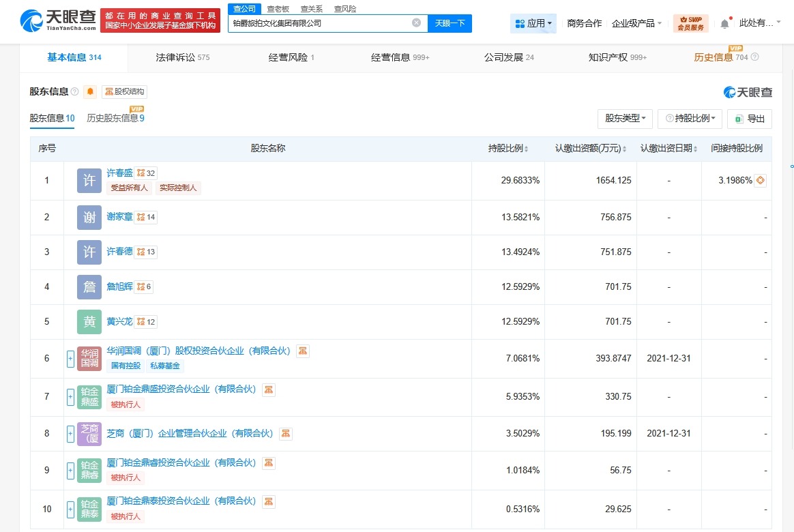Click the notification bell beside 股东信息 heading

pos(89,91)
